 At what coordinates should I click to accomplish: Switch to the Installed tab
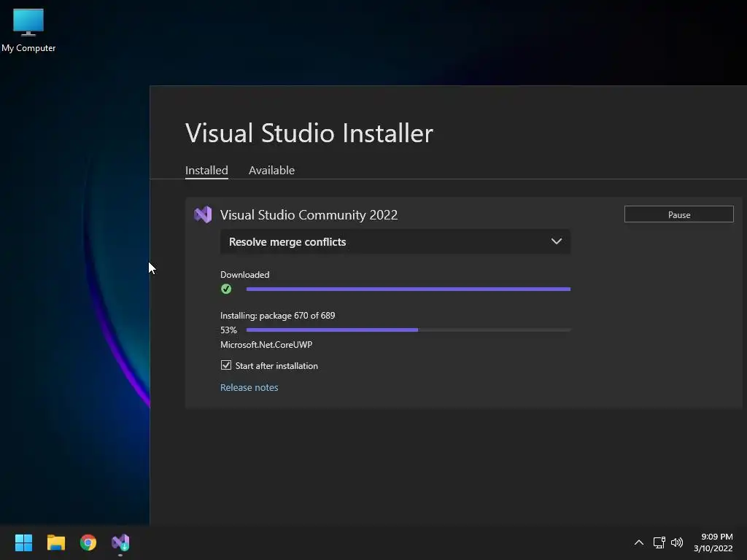point(206,170)
